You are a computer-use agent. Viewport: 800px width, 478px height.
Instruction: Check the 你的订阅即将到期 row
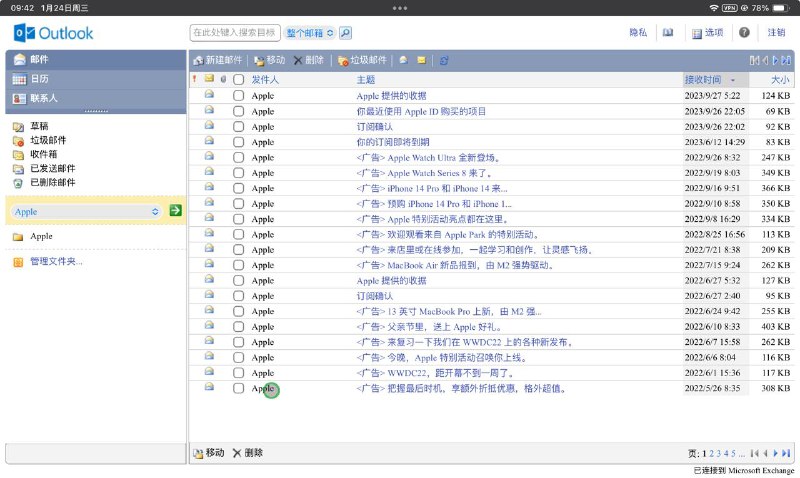click(238, 142)
